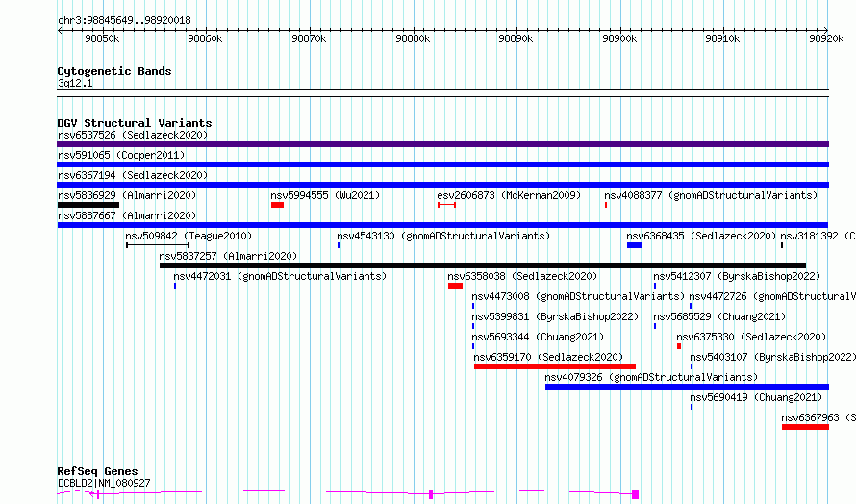Screen dimensions: 856x504
Task: Click the blue bar under nsv5887667
Action: 442,225
